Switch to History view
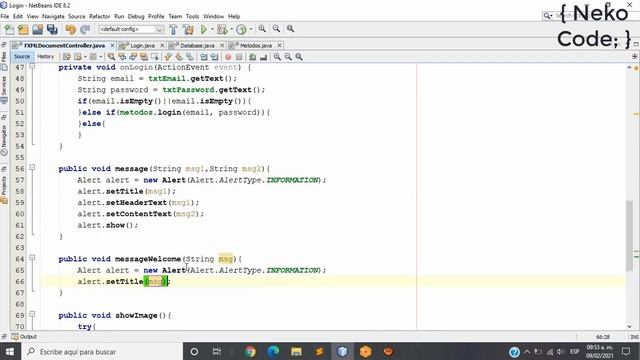This screenshot has height=360, width=640. [x=45, y=57]
